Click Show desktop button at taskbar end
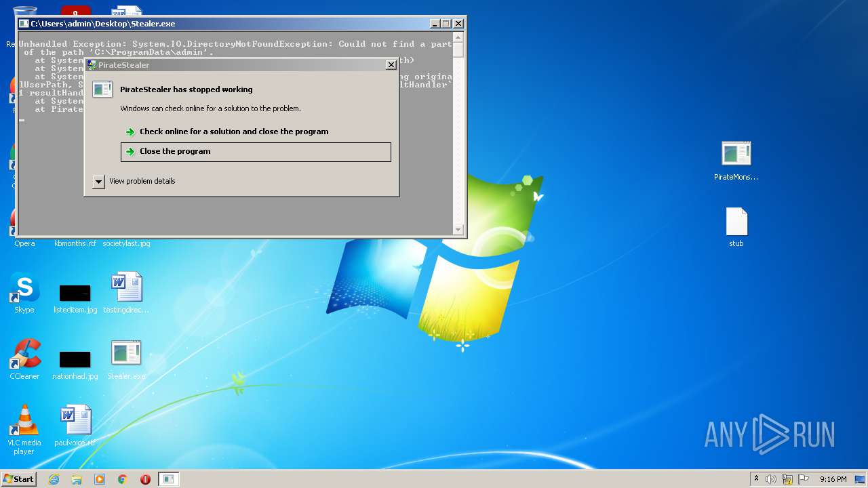This screenshot has width=868, height=488. (x=861, y=479)
